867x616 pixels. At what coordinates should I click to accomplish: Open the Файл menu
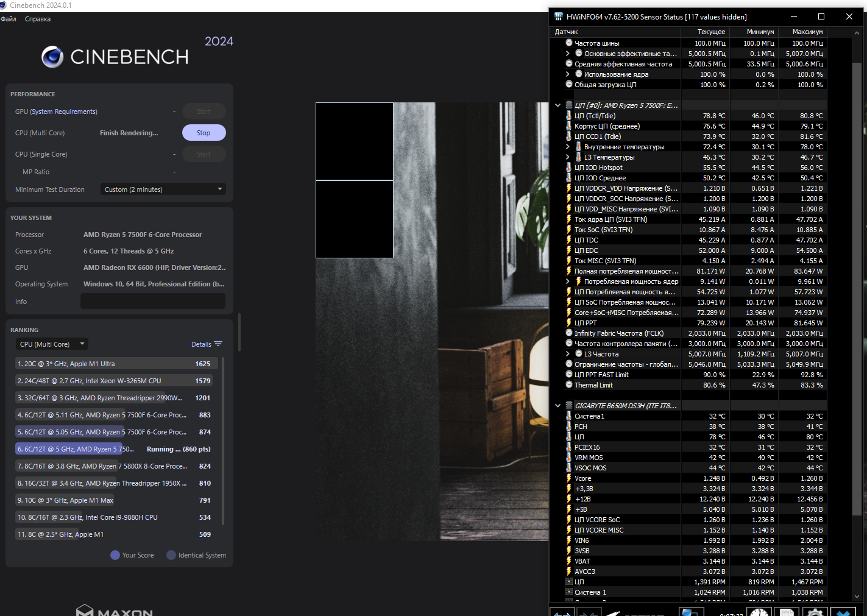9,19
